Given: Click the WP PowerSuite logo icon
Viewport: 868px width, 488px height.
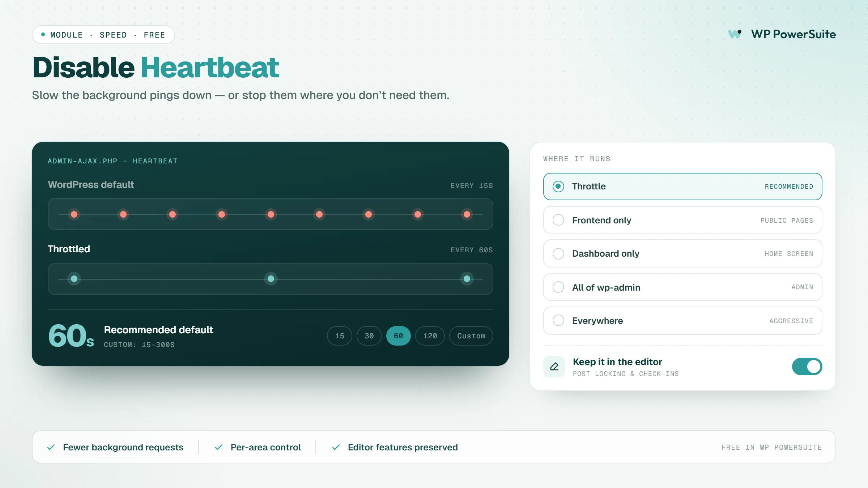Looking at the screenshot, I should pos(735,34).
